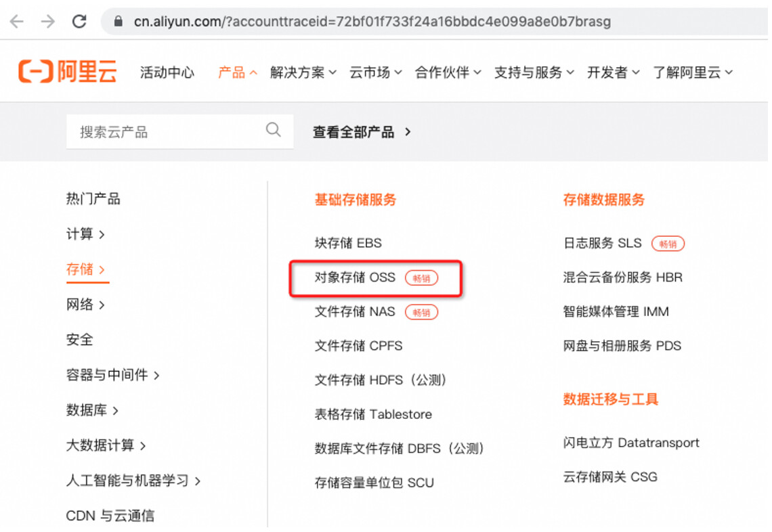Expand the 支持与服务 dropdown
This screenshot has height=532, width=772.
[534, 72]
